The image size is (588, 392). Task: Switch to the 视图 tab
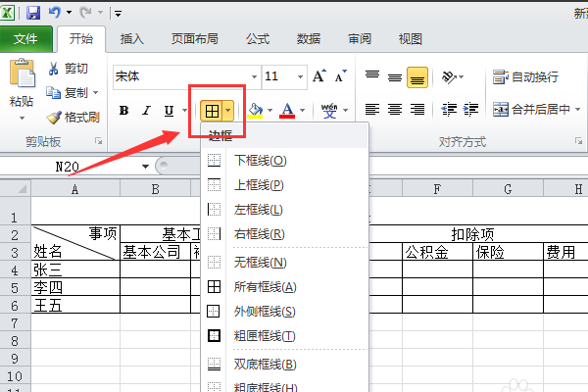(x=411, y=38)
